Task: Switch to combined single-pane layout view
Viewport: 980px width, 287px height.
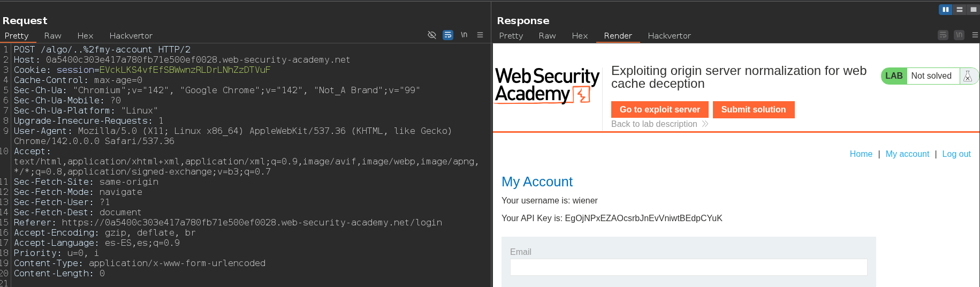Action: pyautogui.click(x=973, y=9)
